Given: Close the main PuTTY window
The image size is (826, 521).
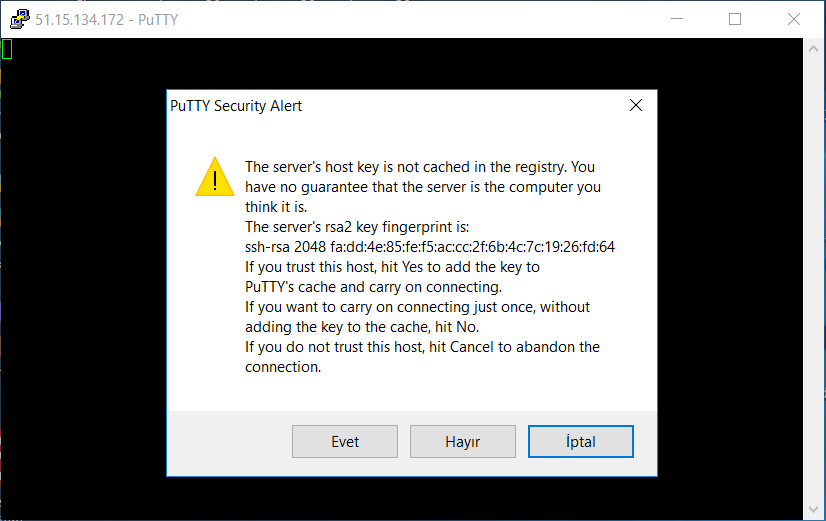Looking at the screenshot, I should [x=794, y=19].
